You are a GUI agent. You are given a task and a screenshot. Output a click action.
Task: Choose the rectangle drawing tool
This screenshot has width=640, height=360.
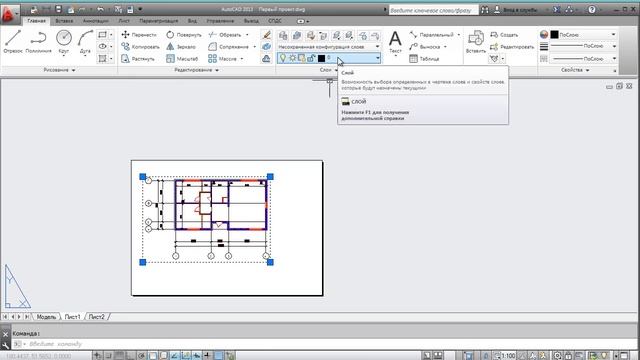click(102, 35)
